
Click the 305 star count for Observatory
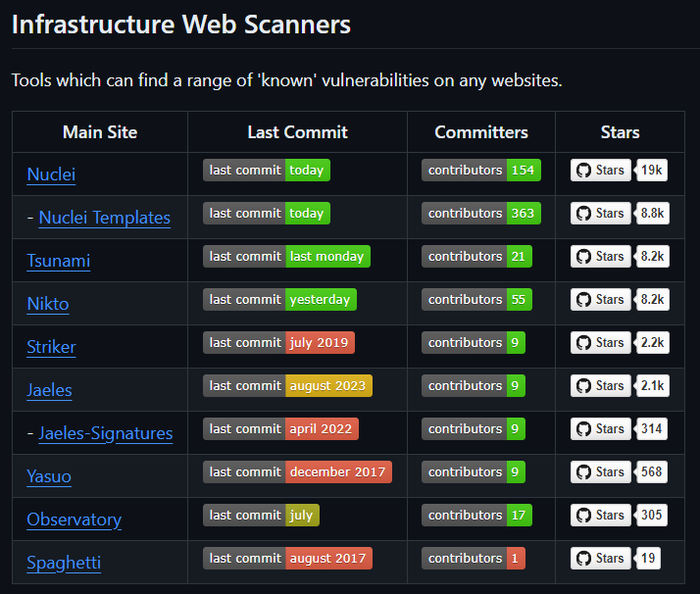click(652, 515)
